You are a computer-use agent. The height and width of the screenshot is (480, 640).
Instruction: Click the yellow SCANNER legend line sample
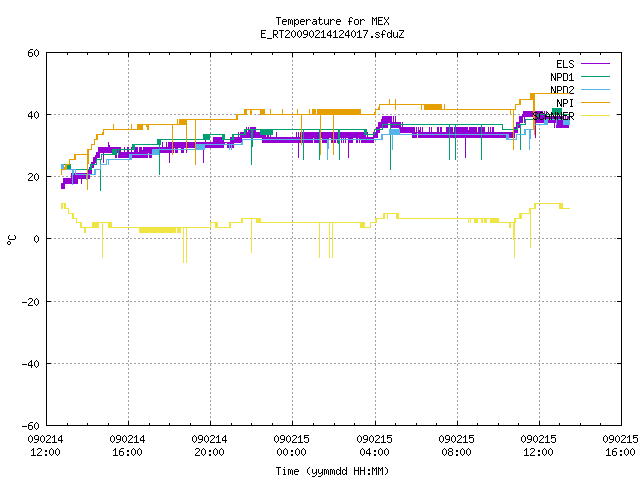pyautogui.click(x=595, y=116)
